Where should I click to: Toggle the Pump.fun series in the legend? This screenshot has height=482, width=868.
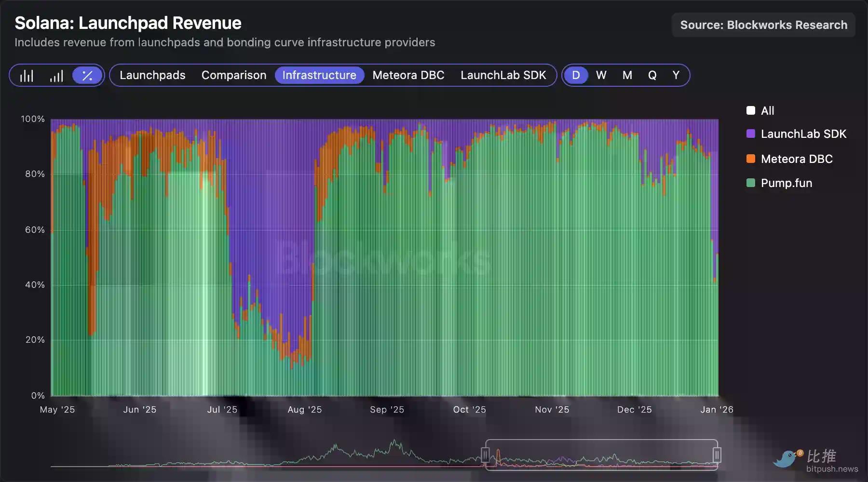click(751, 183)
